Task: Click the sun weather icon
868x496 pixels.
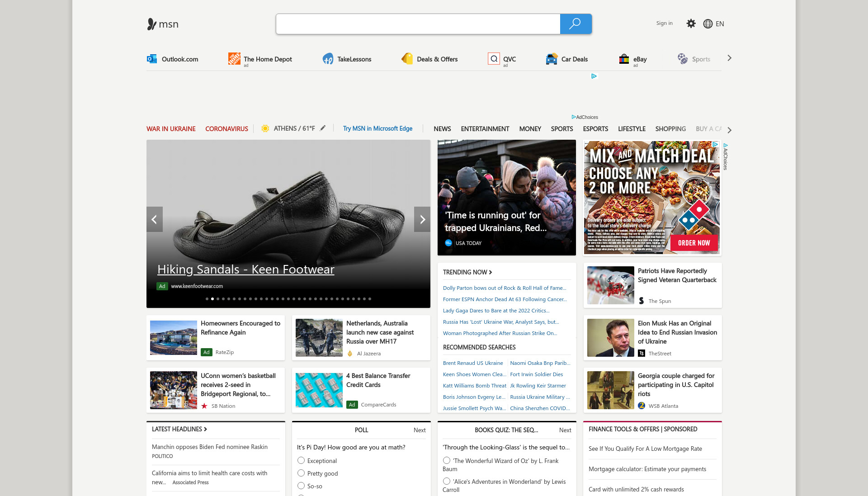Action: point(265,128)
